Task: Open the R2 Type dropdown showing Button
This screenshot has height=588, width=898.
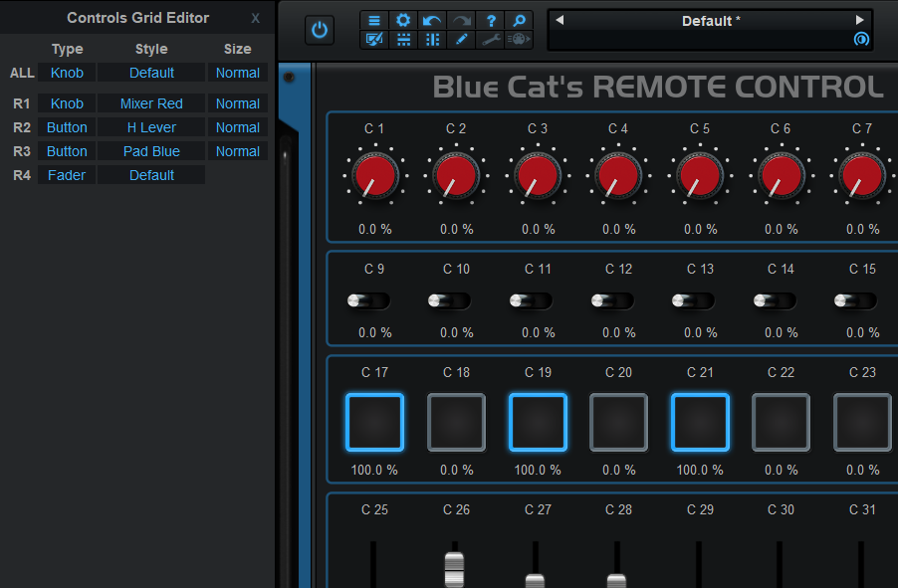Action: click(67, 127)
